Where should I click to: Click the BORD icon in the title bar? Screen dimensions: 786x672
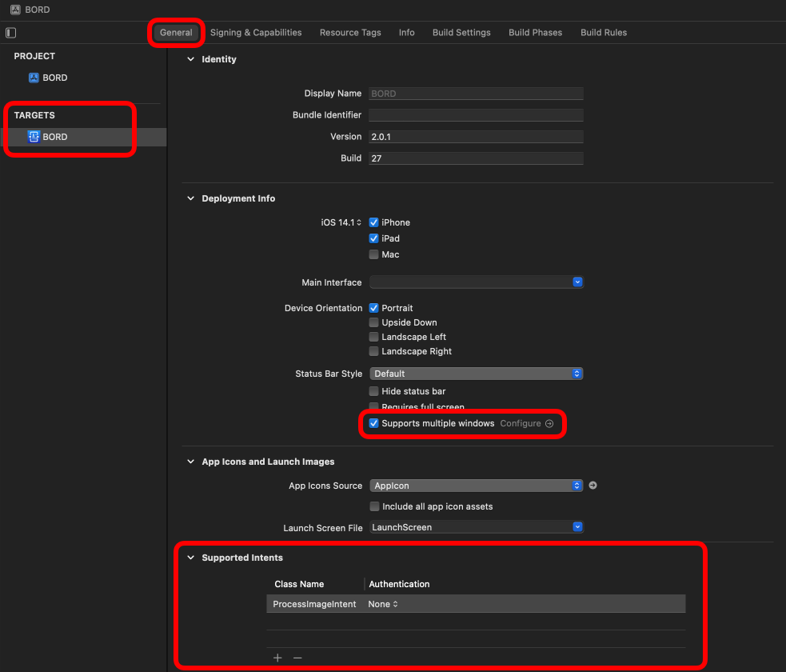coord(15,10)
